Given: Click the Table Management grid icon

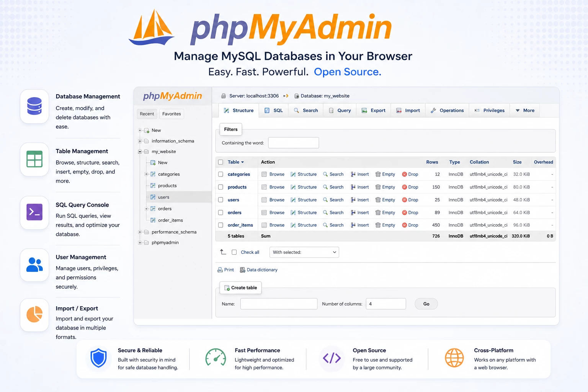Looking at the screenshot, I should [34, 159].
